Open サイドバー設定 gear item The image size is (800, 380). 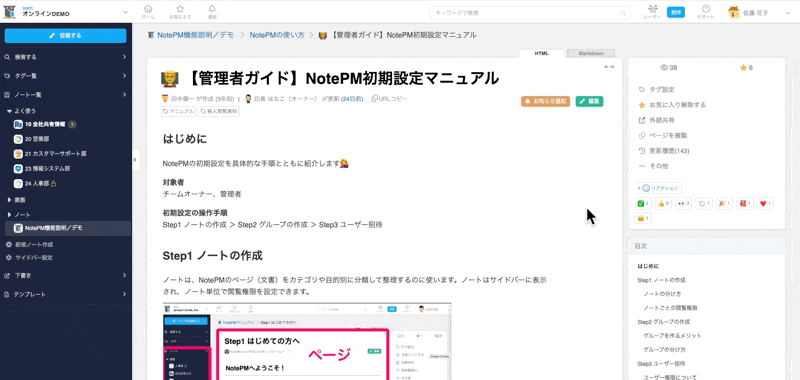[x=29, y=258]
